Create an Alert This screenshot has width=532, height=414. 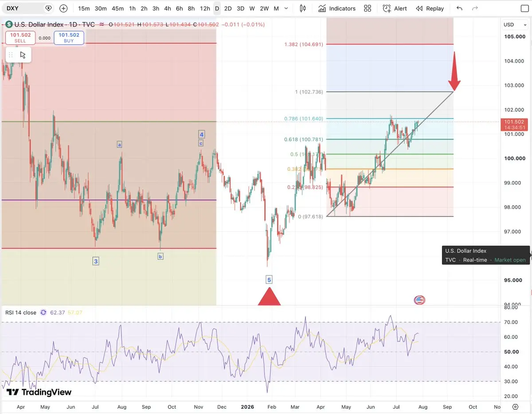coord(395,8)
